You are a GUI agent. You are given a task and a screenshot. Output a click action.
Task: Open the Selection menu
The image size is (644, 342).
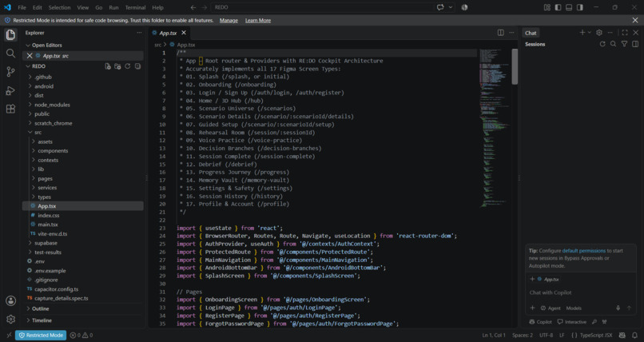point(59,7)
